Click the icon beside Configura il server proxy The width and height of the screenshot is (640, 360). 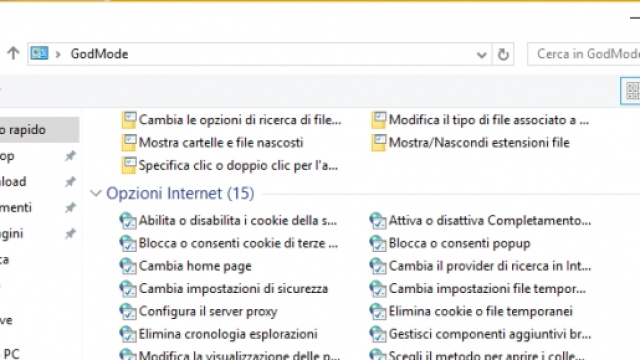[128, 311]
